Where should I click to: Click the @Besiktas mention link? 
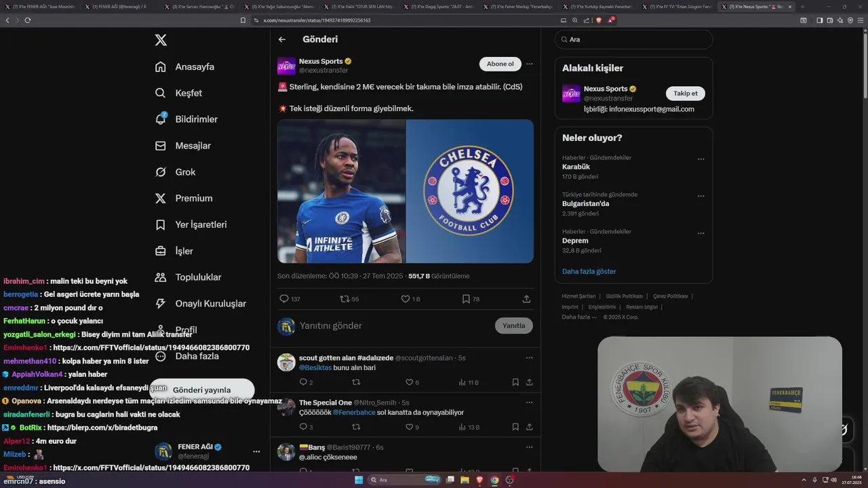[315, 368]
